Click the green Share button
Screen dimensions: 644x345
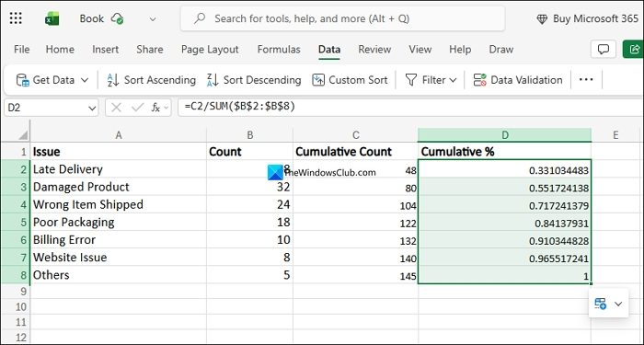[633, 50]
